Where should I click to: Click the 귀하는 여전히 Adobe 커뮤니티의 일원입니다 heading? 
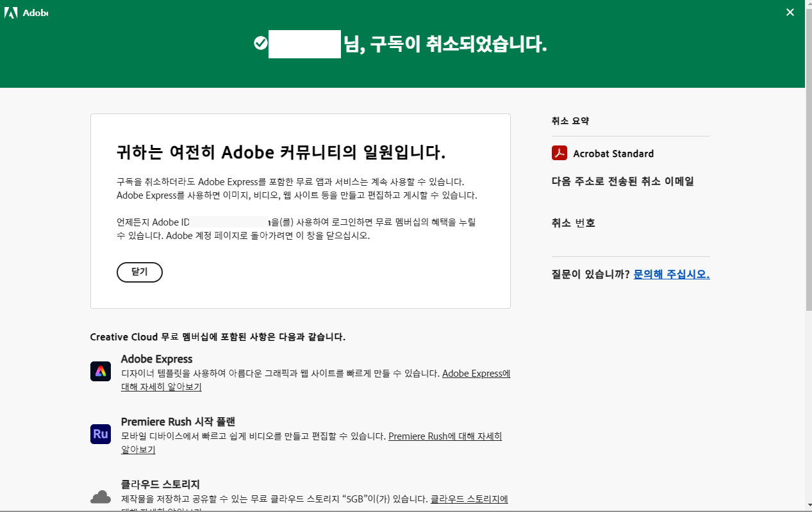tap(281, 153)
